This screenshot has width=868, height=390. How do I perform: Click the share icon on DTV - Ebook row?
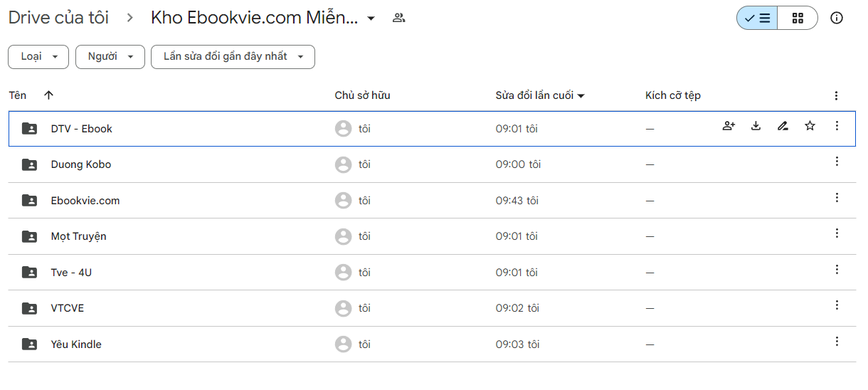pos(729,127)
